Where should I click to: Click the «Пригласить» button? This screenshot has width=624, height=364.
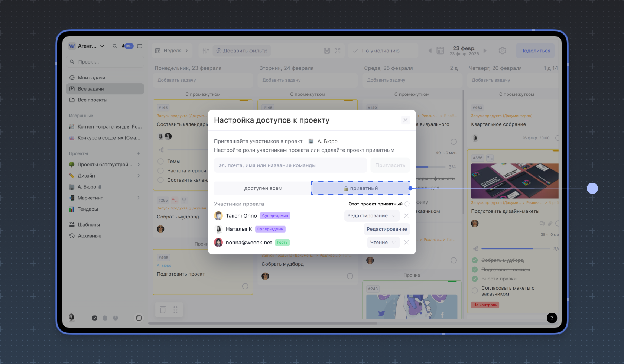click(x=390, y=165)
